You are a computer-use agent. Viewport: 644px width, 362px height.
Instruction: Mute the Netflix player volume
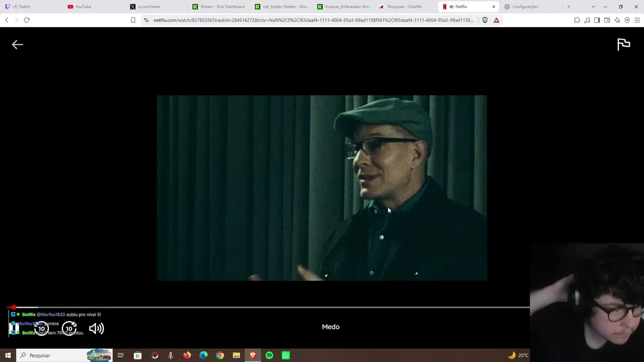pyautogui.click(x=96, y=329)
